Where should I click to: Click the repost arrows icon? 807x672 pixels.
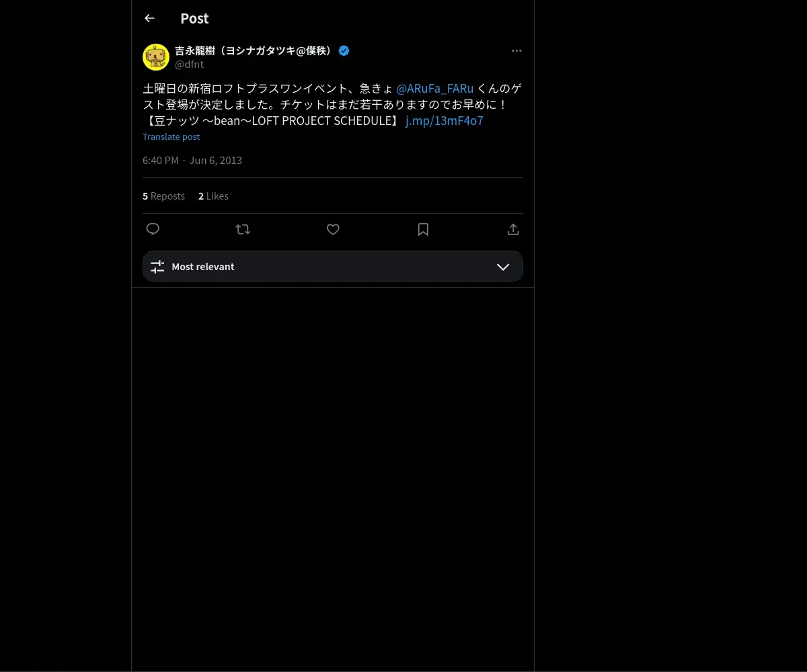click(243, 229)
